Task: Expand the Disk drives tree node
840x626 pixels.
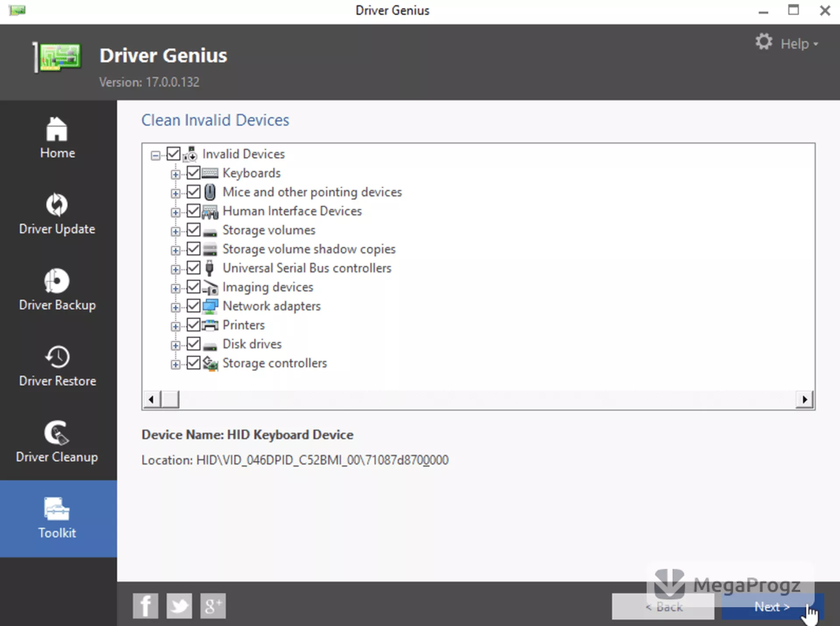Action: tap(175, 346)
